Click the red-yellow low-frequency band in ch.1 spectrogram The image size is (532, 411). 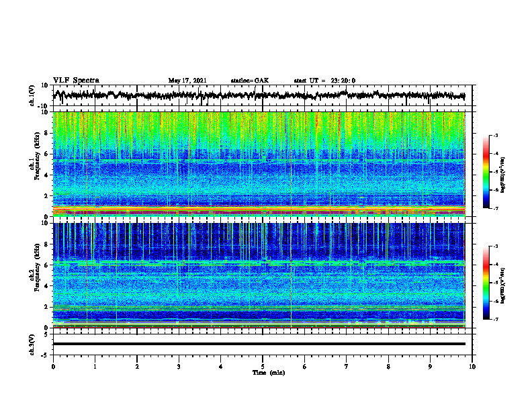pos(259,210)
